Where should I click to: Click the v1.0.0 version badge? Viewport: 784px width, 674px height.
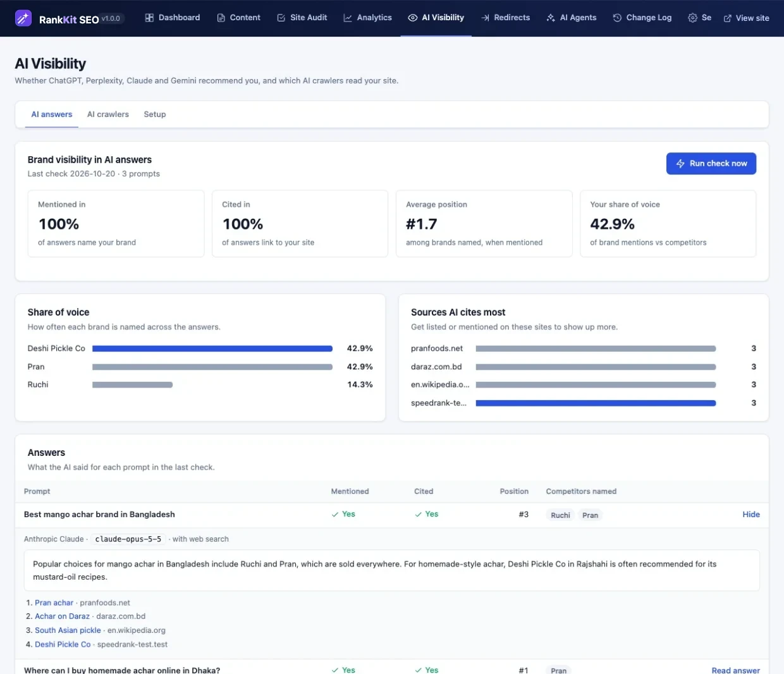pyautogui.click(x=111, y=18)
